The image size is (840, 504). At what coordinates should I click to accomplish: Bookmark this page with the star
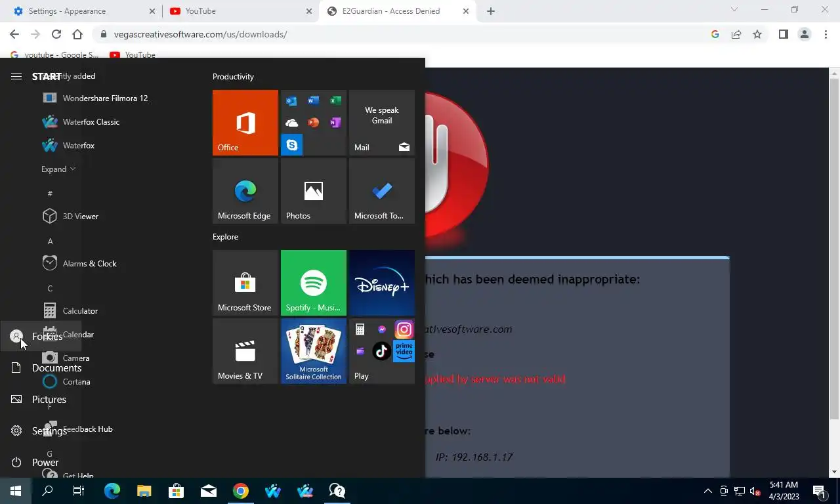(x=757, y=34)
